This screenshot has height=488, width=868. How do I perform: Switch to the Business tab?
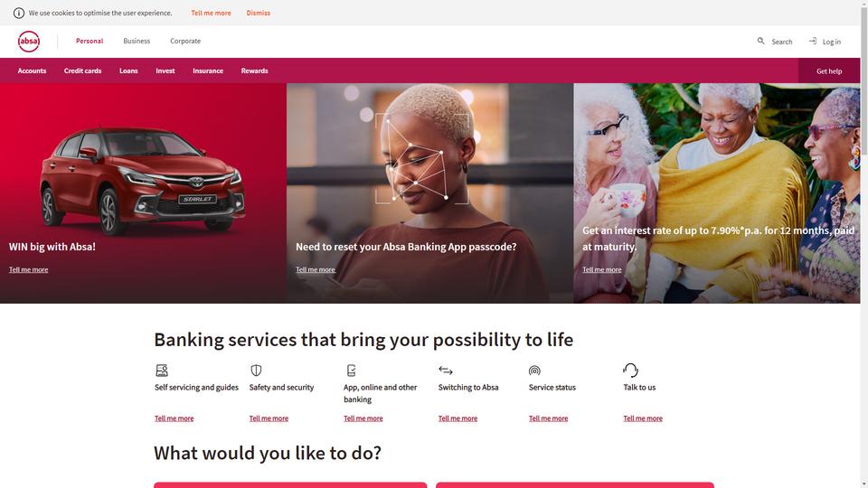pos(137,41)
